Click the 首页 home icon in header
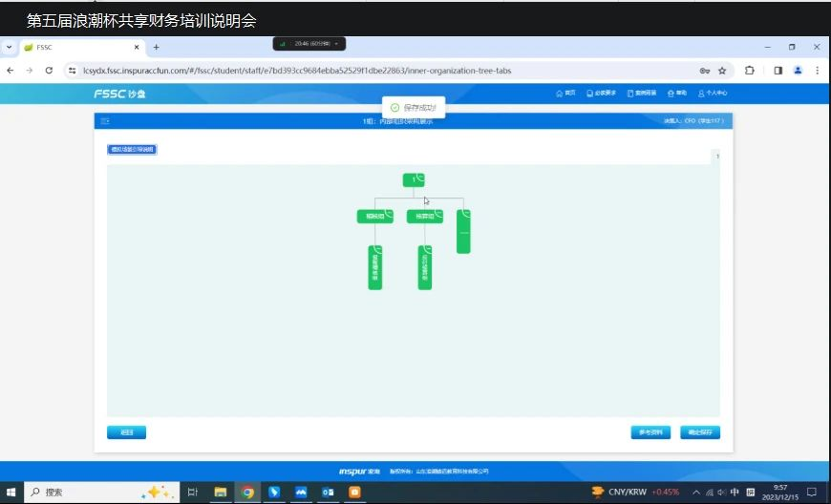The width and height of the screenshot is (831, 504). coord(565,94)
